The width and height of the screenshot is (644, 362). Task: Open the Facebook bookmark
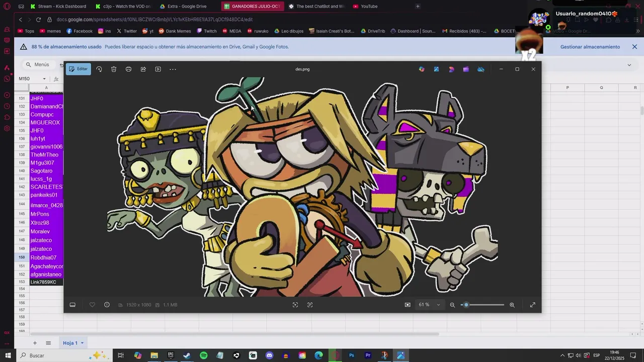click(79, 31)
